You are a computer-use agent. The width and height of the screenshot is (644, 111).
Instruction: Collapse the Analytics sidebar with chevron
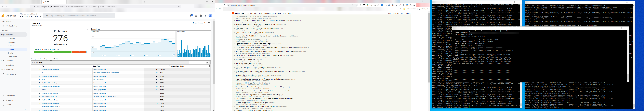pyautogui.click(x=25, y=109)
